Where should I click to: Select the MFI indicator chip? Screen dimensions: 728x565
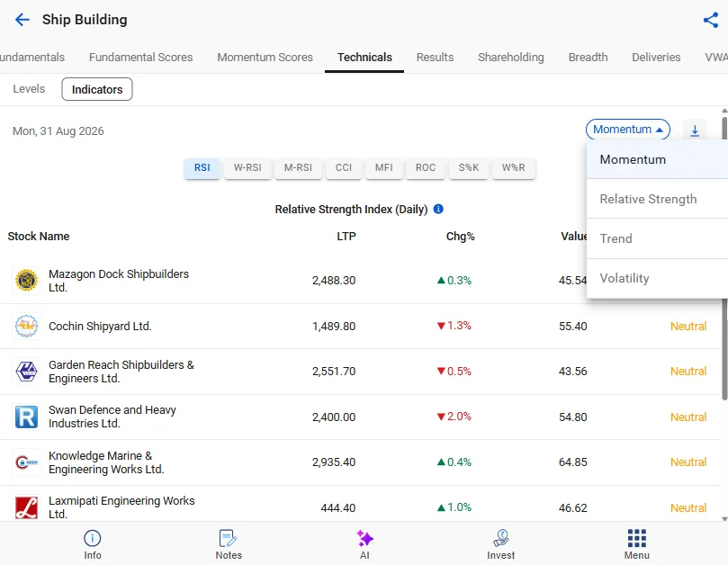pos(384,167)
